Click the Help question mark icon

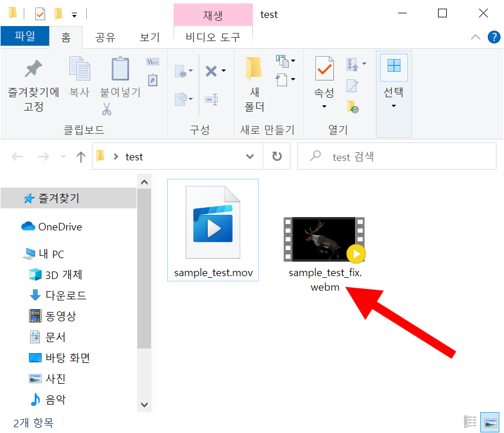tap(494, 37)
